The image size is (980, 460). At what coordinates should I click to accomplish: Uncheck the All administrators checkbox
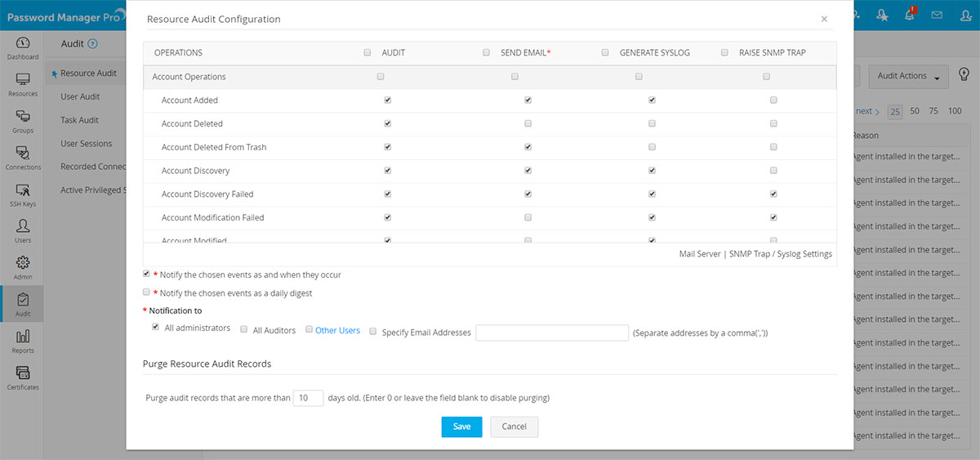pyautogui.click(x=155, y=327)
